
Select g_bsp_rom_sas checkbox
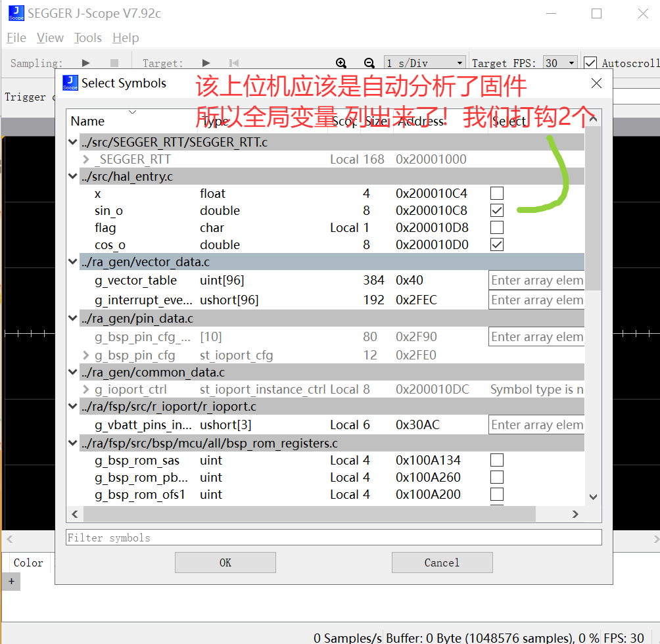click(497, 460)
